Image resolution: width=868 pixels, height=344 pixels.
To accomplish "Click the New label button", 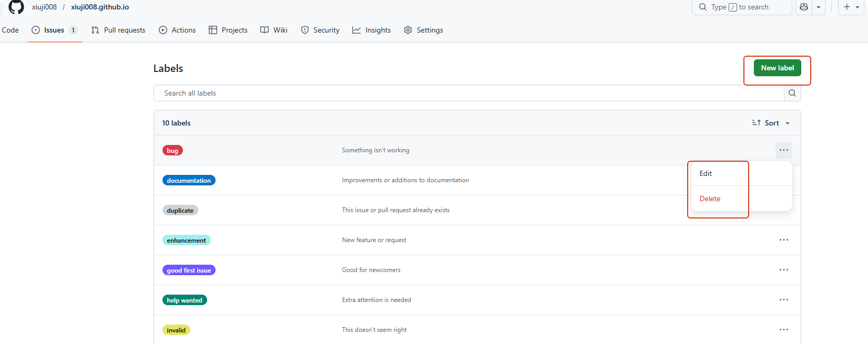I will point(777,68).
